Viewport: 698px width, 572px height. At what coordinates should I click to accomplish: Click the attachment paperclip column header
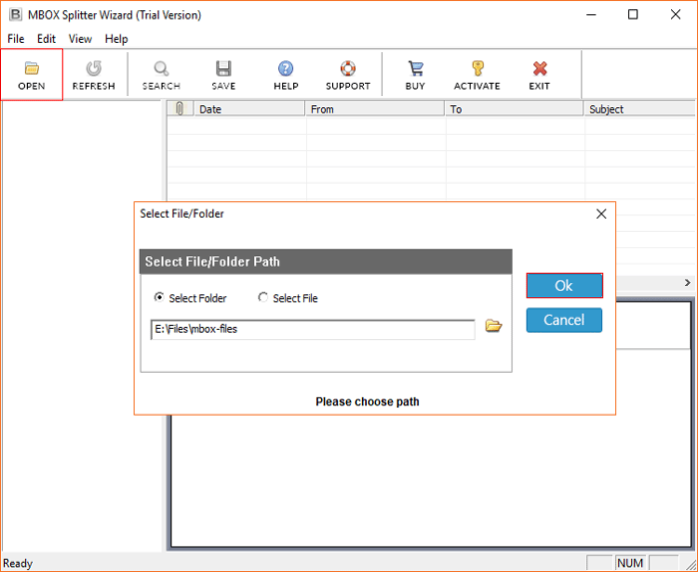click(x=180, y=109)
